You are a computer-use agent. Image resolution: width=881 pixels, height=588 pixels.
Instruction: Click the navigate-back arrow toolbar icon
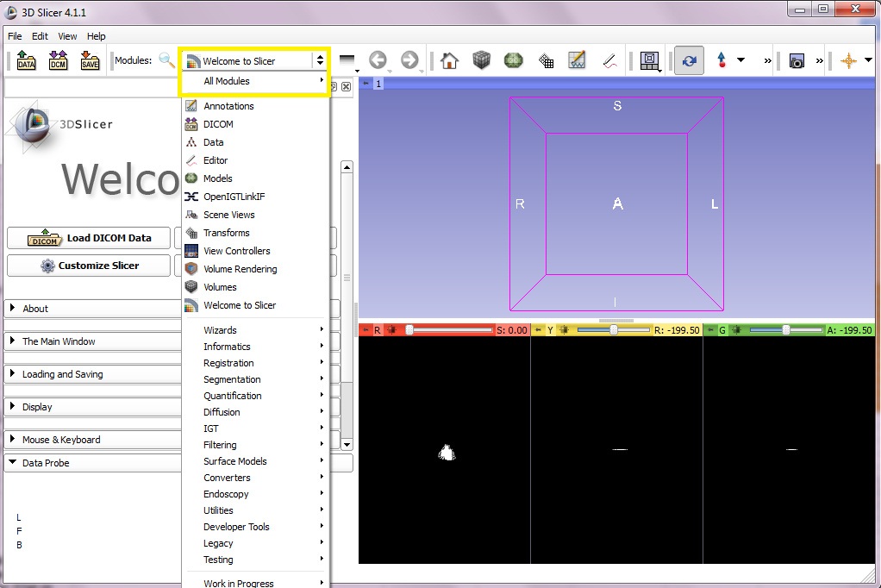pos(378,60)
